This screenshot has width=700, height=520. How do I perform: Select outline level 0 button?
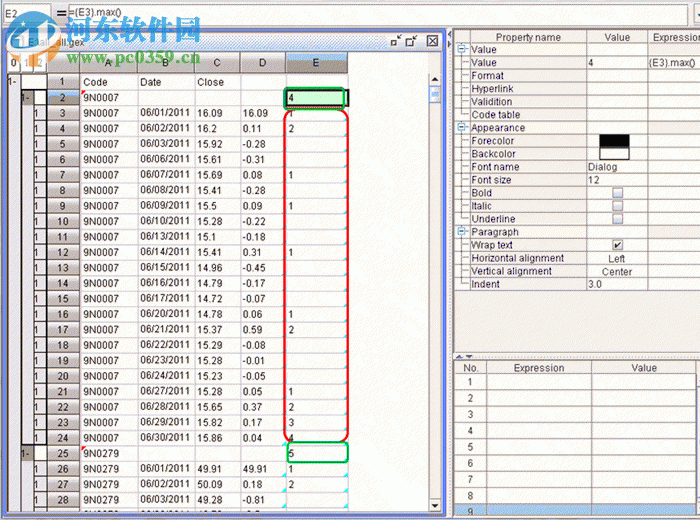coord(12,64)
